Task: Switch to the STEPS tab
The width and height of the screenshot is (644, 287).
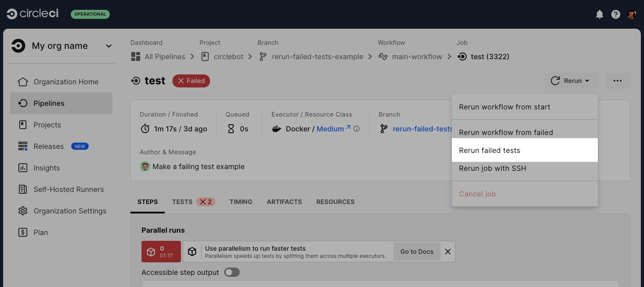Action: pyautogui.click(x=148, y=202)
